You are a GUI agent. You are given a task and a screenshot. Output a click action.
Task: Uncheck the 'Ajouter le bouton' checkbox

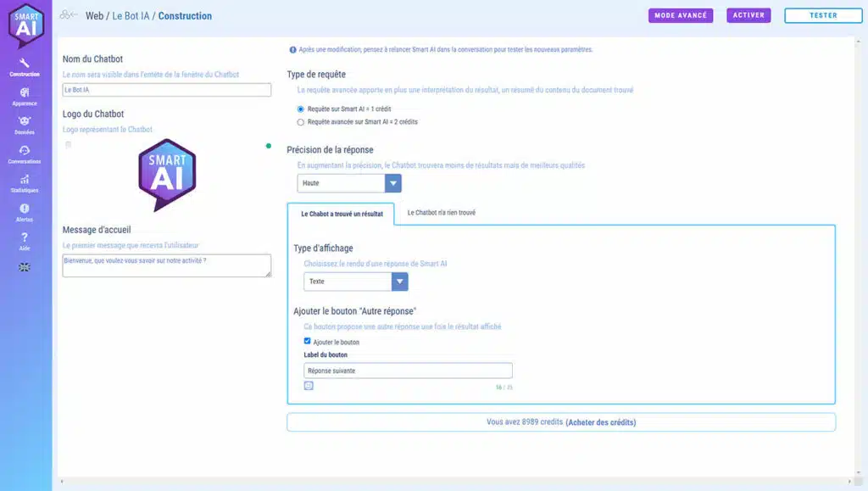tap(308, 342)
